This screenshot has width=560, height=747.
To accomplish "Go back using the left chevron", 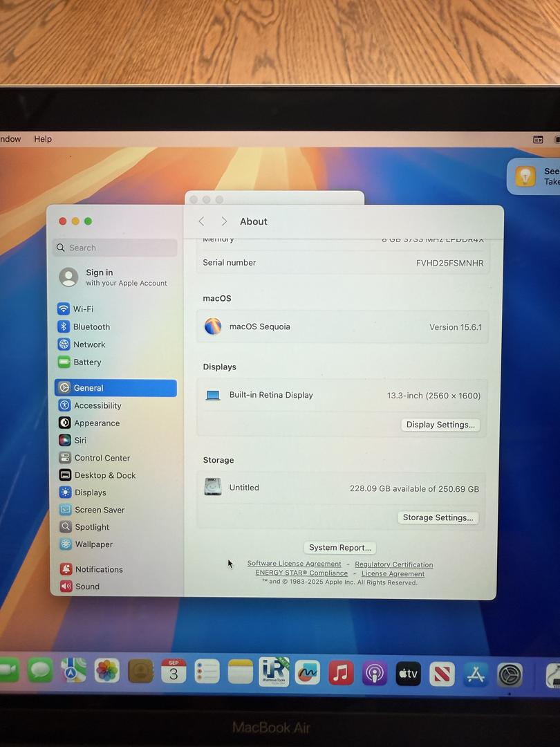I will click(201, 221).
